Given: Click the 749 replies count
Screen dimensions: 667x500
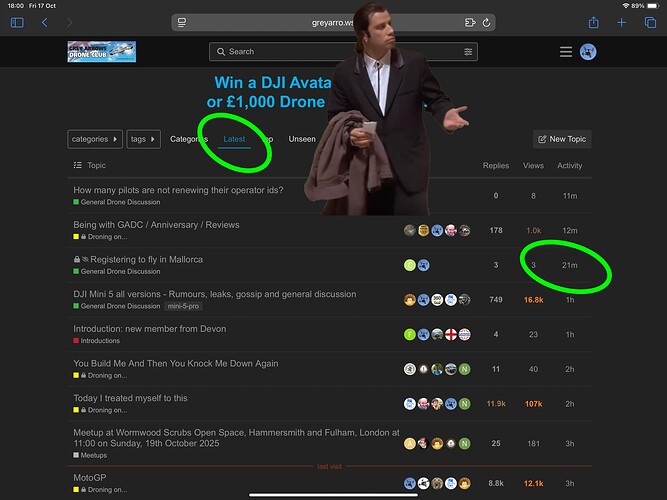Looking at the screenshot, I should (x=496, y=300).
